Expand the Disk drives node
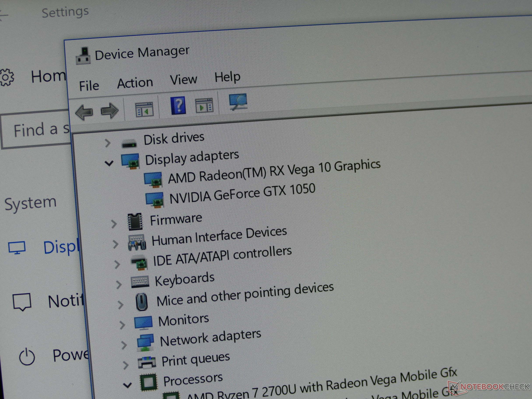This screenshot has height=399, width=532. coord(107,143)
